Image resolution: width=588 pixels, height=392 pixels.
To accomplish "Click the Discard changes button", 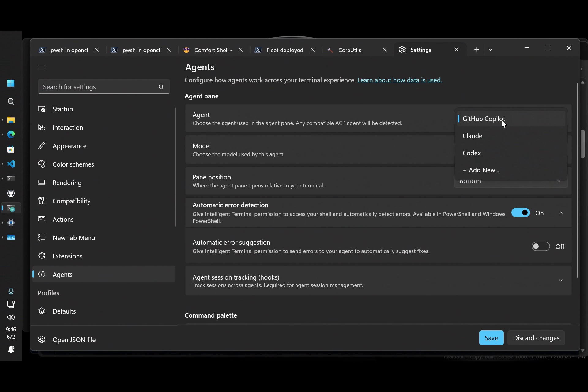I will [536, 338].
